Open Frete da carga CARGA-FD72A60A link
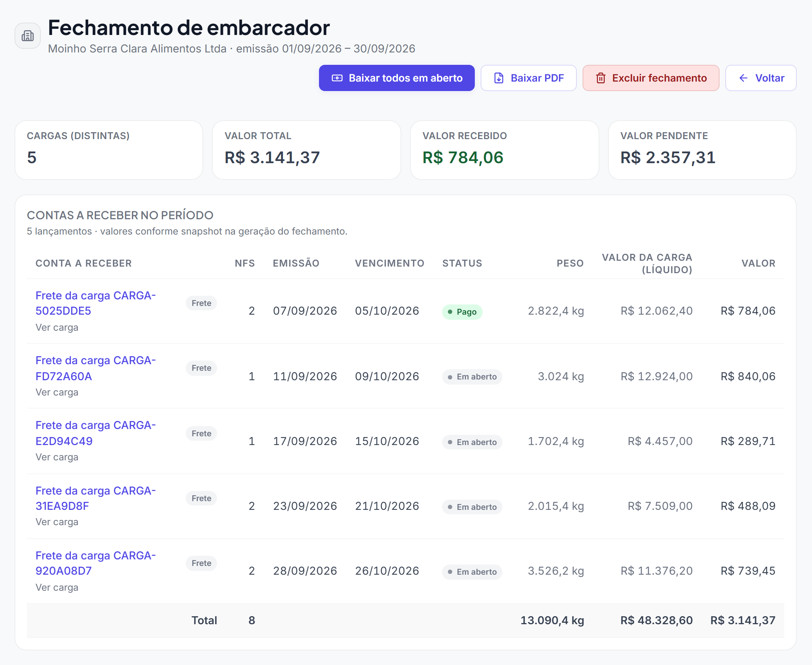 coord(95,368)
